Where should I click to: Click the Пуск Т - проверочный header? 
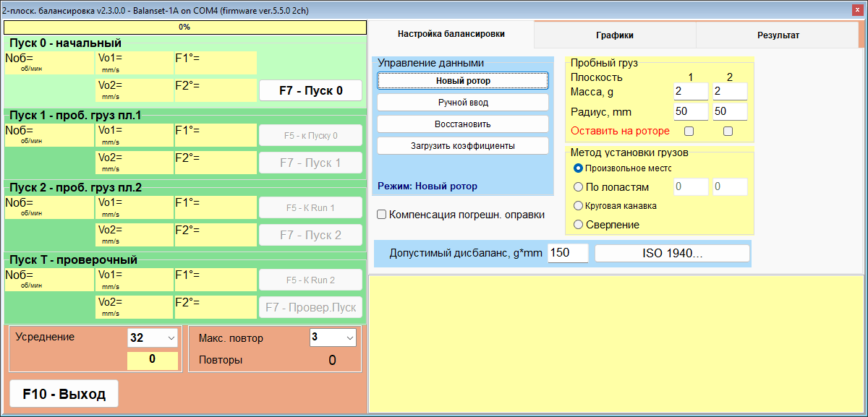pyautogui.click(x=73, y=260)
